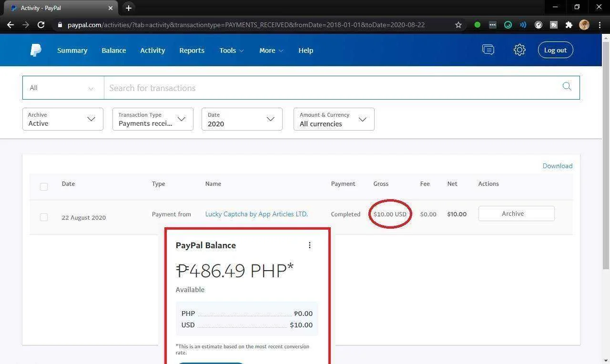Switch to the Activity tab
The width and height of the screenshot is (610, 364).
pos(152,51)
